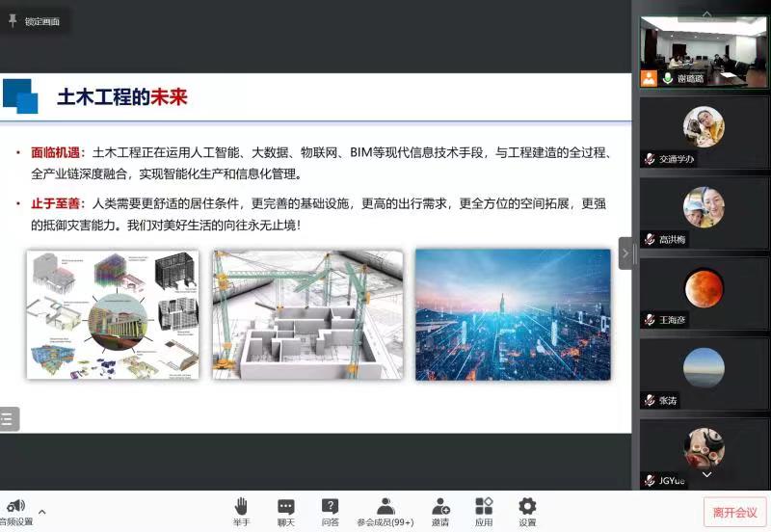Viewport: 771px width, 532px height.
Task: Click the 邀请 invite icon
Action: coord(440,507)
